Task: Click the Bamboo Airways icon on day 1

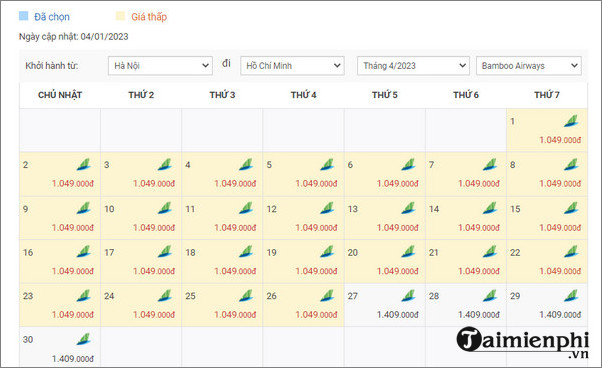Action: coord(571,121)
